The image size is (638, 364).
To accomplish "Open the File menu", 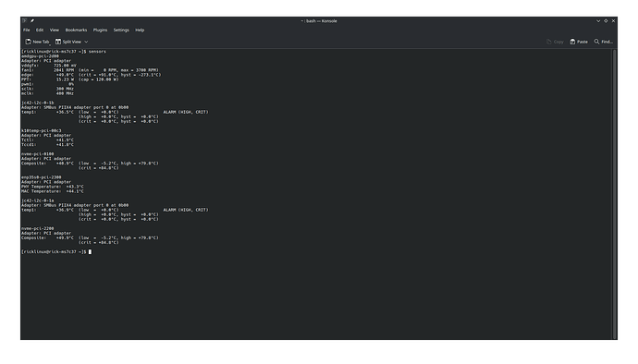I will (x=27, y=30).
